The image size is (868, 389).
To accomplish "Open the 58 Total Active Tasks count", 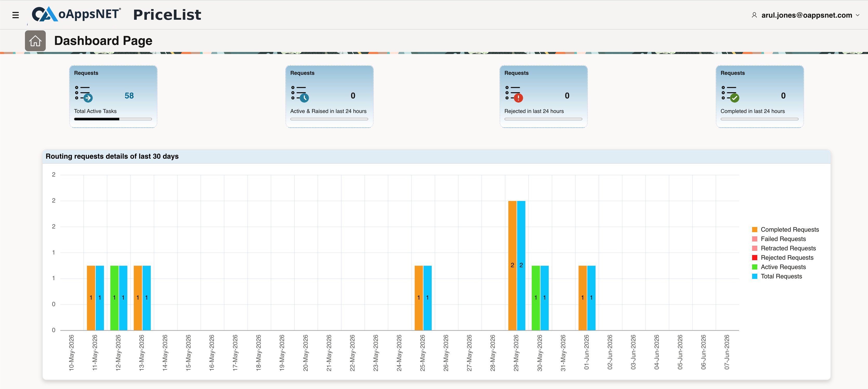I will [x=129, y=96].
